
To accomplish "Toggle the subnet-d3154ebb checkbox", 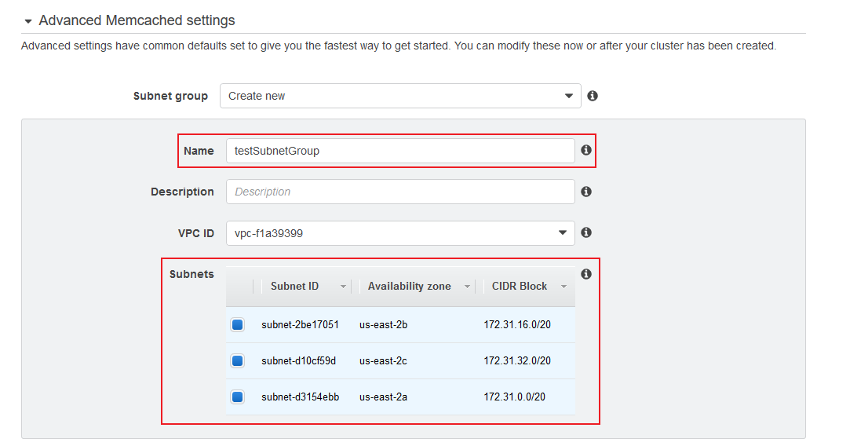I will tap(238, 397).
